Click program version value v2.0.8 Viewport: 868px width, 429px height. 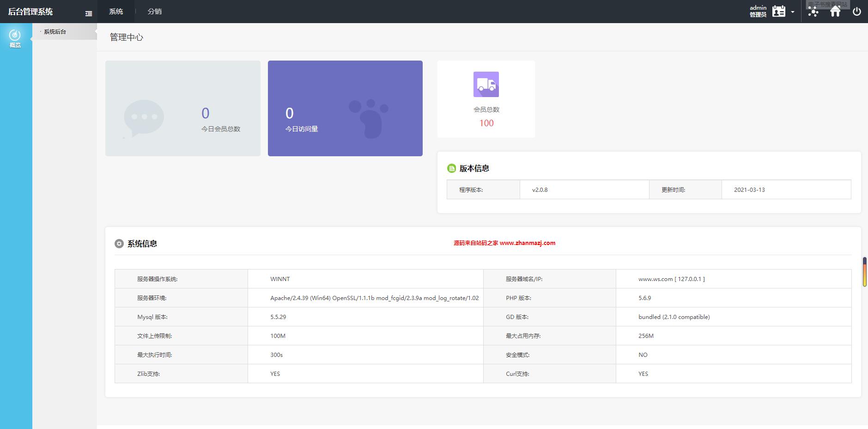540,190
